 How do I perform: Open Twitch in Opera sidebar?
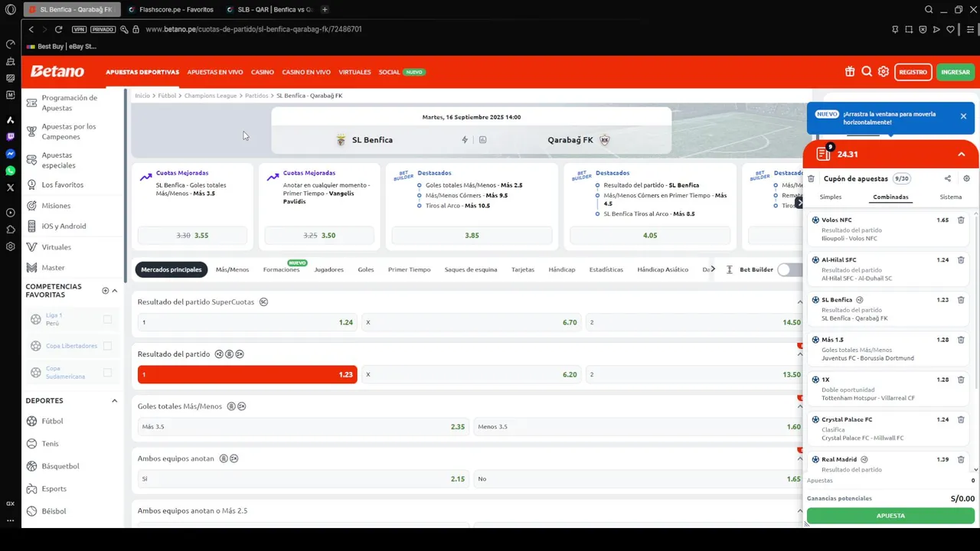coord(10,137)
